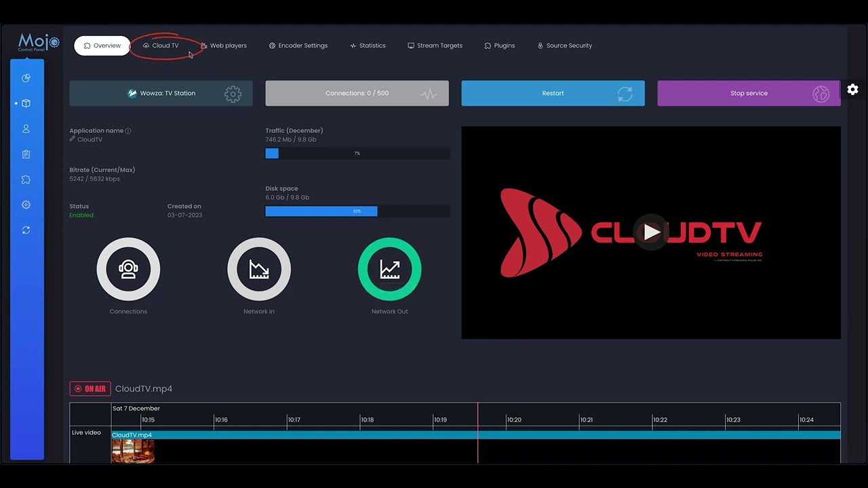Click the 03-07-2023 creation date
The image size is (868, 488).
coord(184,216)
